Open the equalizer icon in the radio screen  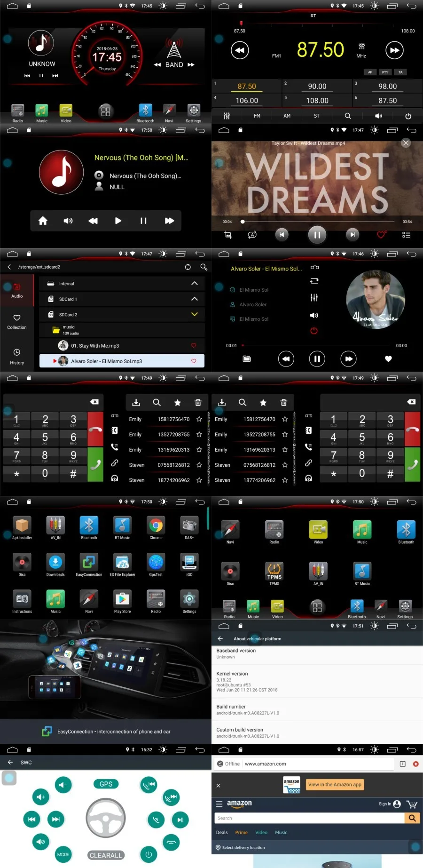pos(227,116)
